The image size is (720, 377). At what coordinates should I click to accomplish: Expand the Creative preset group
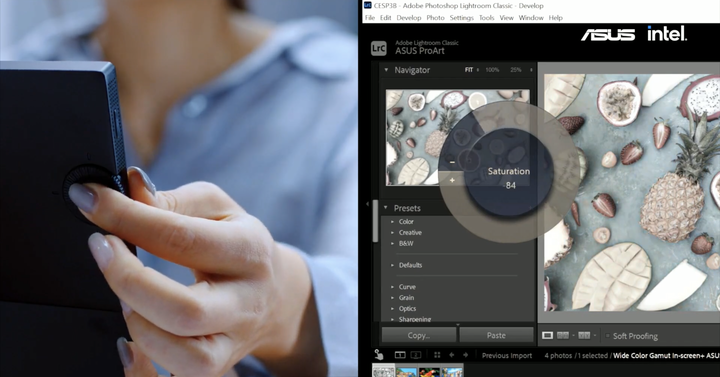point(393,232)
